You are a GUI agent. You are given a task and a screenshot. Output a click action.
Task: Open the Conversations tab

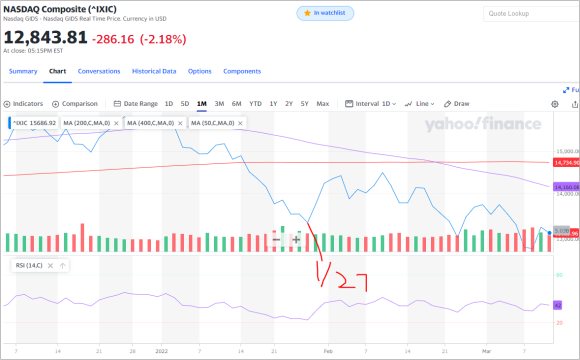[99, 71]
